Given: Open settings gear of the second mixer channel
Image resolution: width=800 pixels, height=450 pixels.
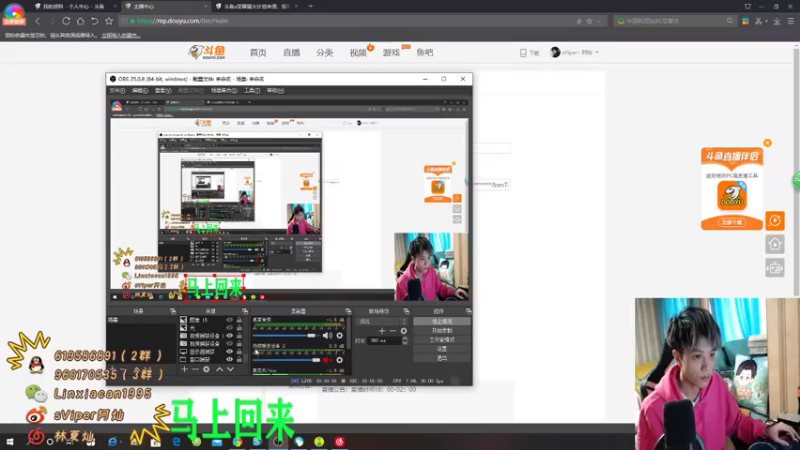Looking at the screenshot, I should click(340, 360).
